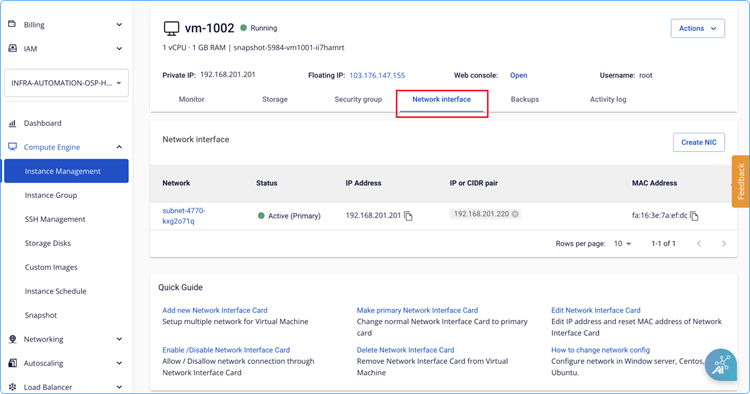Open SSH Management page
The width and height of the screenshot is (750, 394).
pos(55,219)
